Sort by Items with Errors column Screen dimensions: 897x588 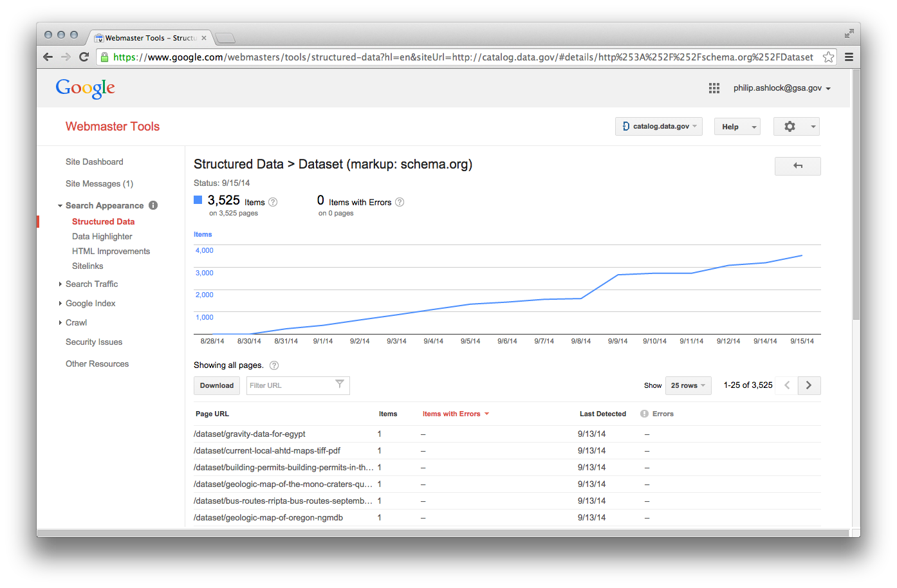(x=456, y=414)
